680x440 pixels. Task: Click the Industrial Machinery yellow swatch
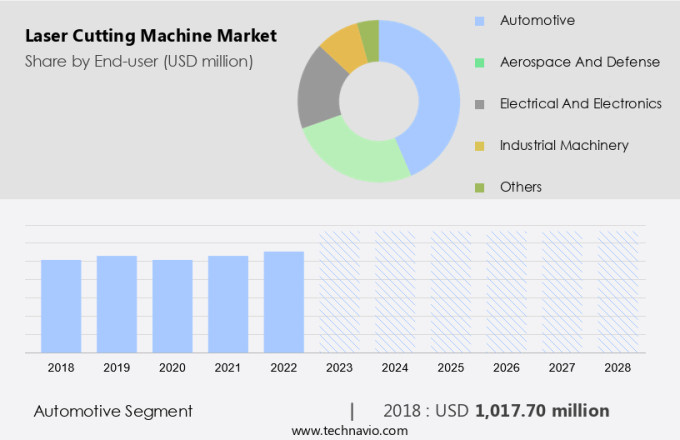(x=479, y=146)
